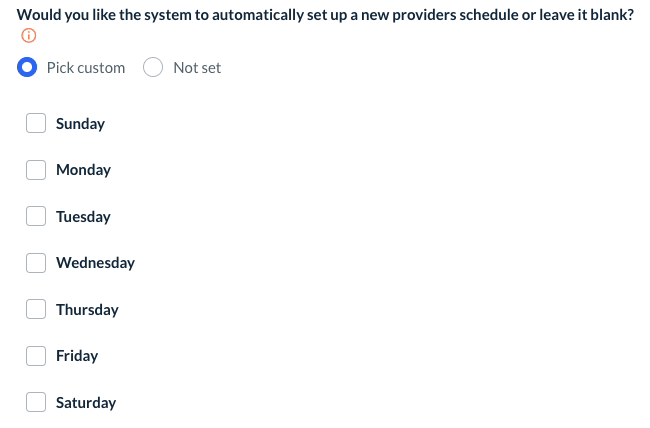Click the Sunday label text
Viewport: 650px width, 428px height.
pos(80,124)
